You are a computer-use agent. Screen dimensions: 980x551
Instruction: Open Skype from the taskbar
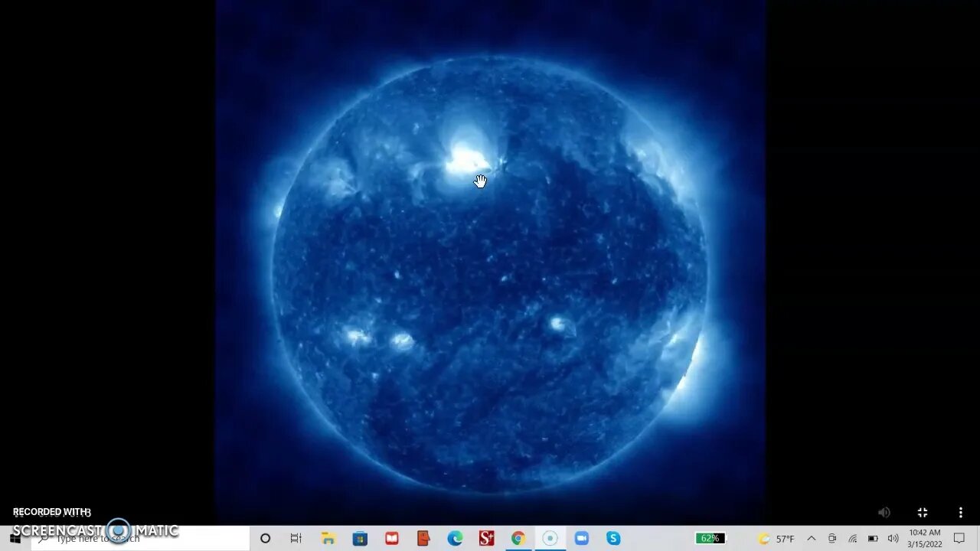tap(613, 539)
